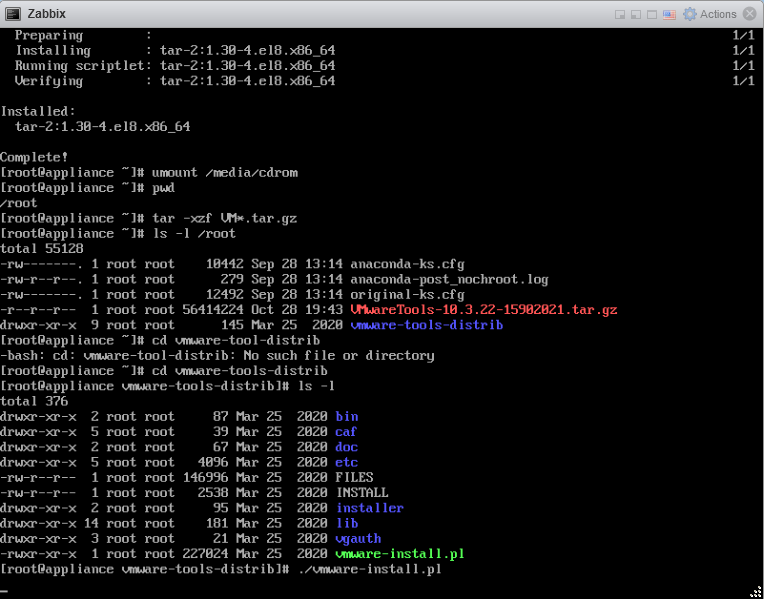Click the 'pwd' command text

coord(163,188)
